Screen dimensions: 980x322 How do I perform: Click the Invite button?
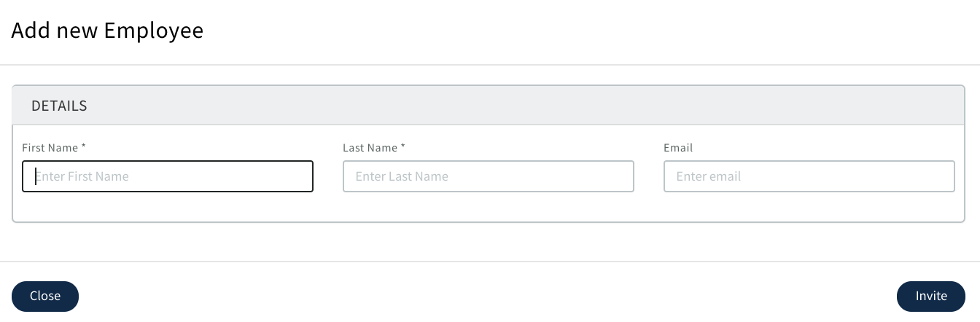[930, 296]
